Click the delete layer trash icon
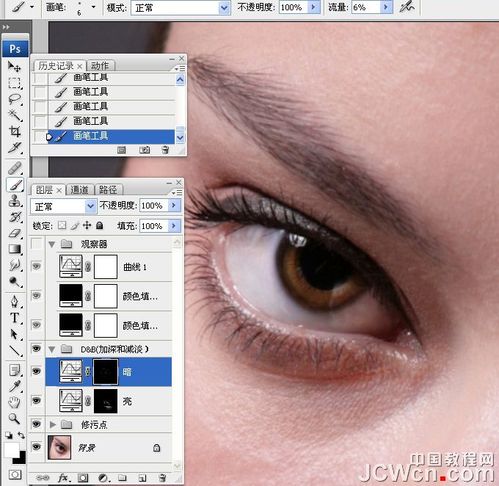The height and width of the screenshot is (486, 499). 162,478
